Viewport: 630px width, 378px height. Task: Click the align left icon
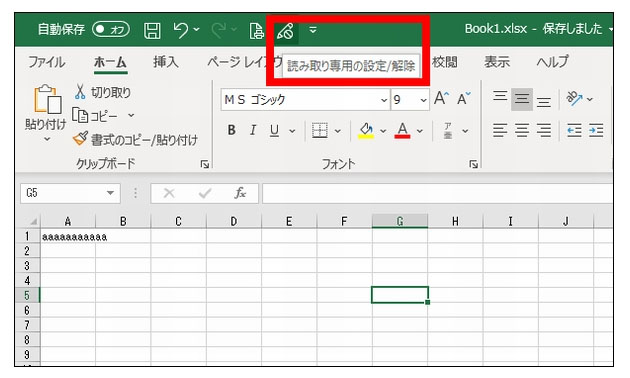coord(500,131)
